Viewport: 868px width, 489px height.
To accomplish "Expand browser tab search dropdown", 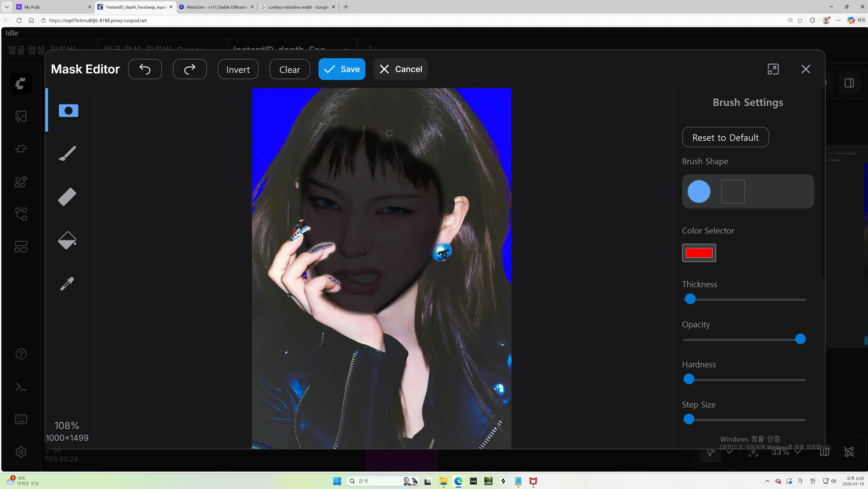I will (7, 7).
